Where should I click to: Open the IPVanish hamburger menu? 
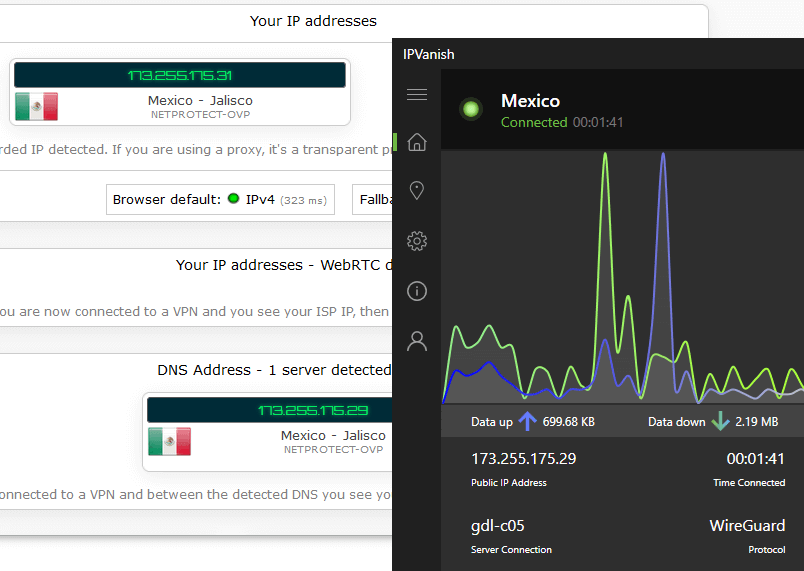417,94
